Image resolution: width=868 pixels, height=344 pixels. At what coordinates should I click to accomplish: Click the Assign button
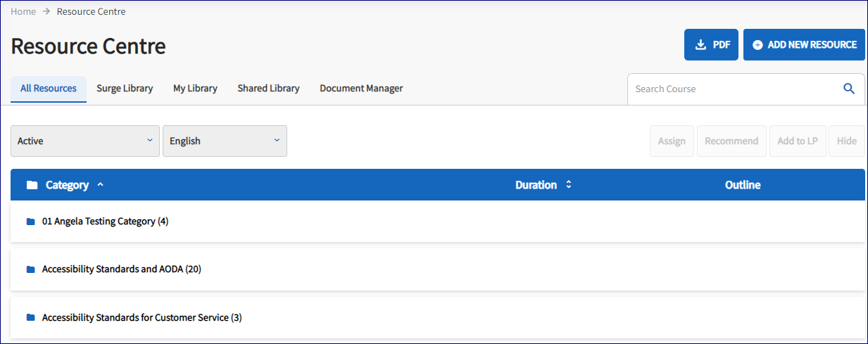pyautogui.click(x=672, y=141)
